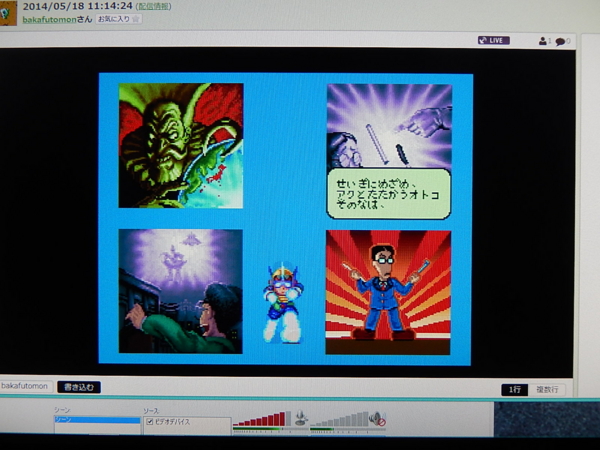Viewport: 600px width, 450px height.
Task: Click the comment count speech bubble icon
Action: click(x=560, y=41)
